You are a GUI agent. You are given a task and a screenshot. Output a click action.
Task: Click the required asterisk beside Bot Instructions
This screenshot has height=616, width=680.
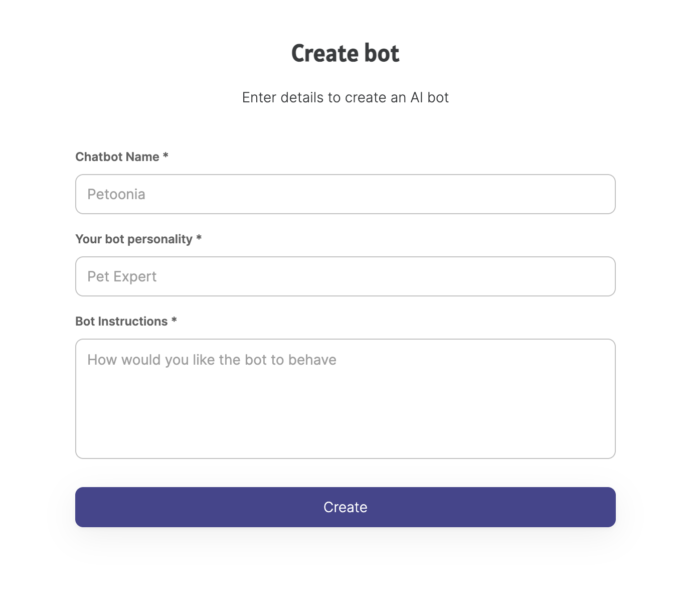coord(174,321)
